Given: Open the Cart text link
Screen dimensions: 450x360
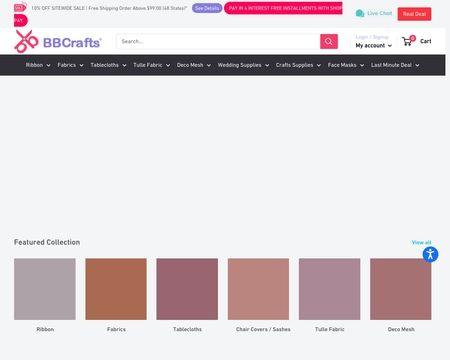Looking at the screenshot, I should pyautogui.click(x=426, y=41).
